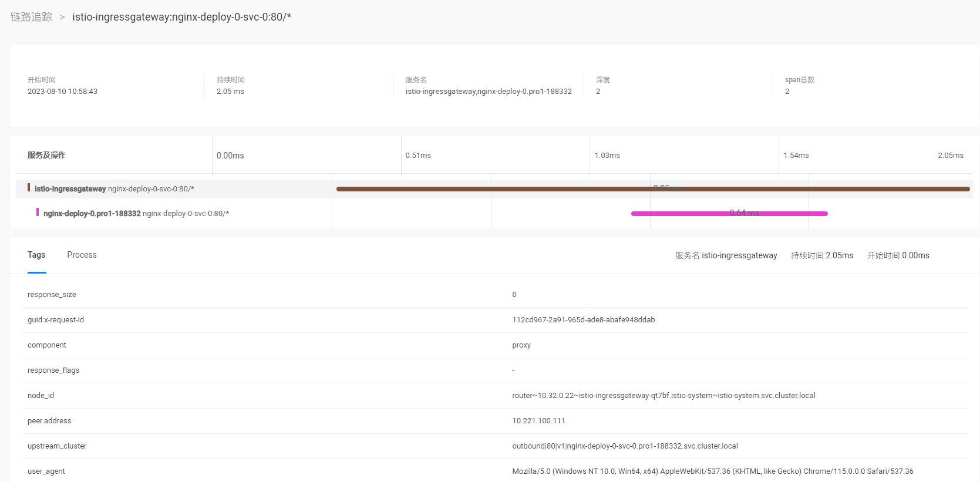Image resolution: width=980 pixels, height=482 pixels.
Task: Click the breadcrumb separator arrow
Action: click(x=62, y=18)
